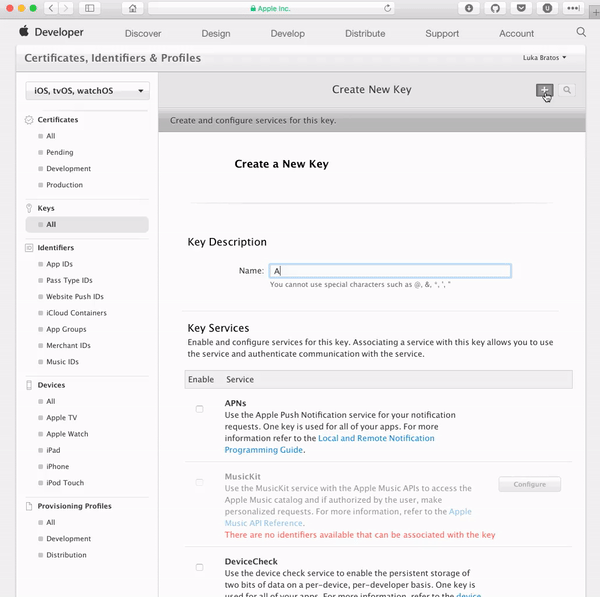Enable the DeviceCheck service checkbox
The height and width of the screenshot is (597, 600).
pyautogui.click(x=199, y=567)
